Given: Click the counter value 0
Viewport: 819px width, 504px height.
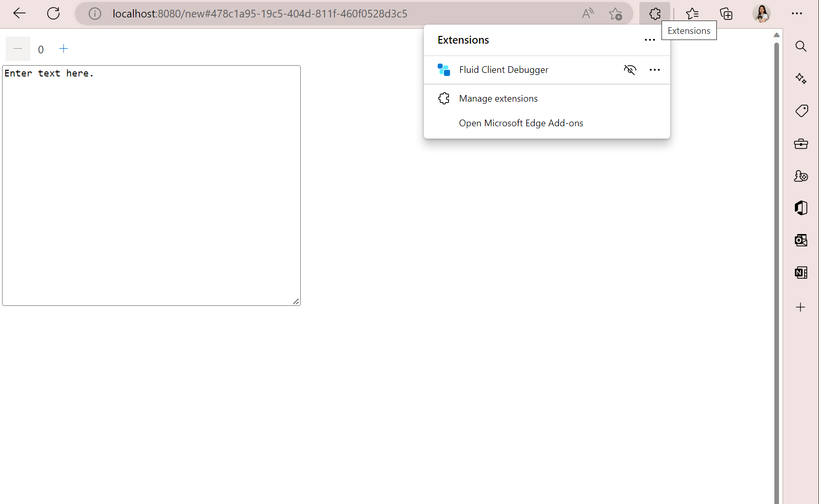Looking at the screenshot, I should click(x=41, y=50).
